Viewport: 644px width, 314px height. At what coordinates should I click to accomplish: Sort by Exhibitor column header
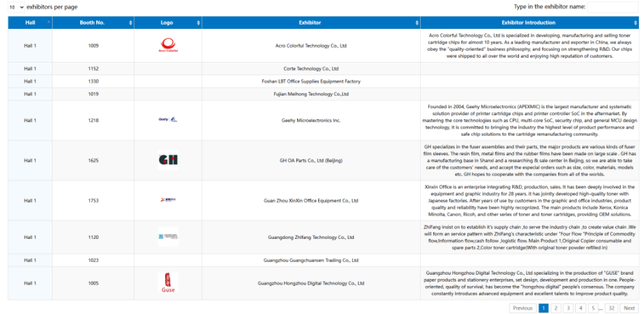[x=310, y=22]
